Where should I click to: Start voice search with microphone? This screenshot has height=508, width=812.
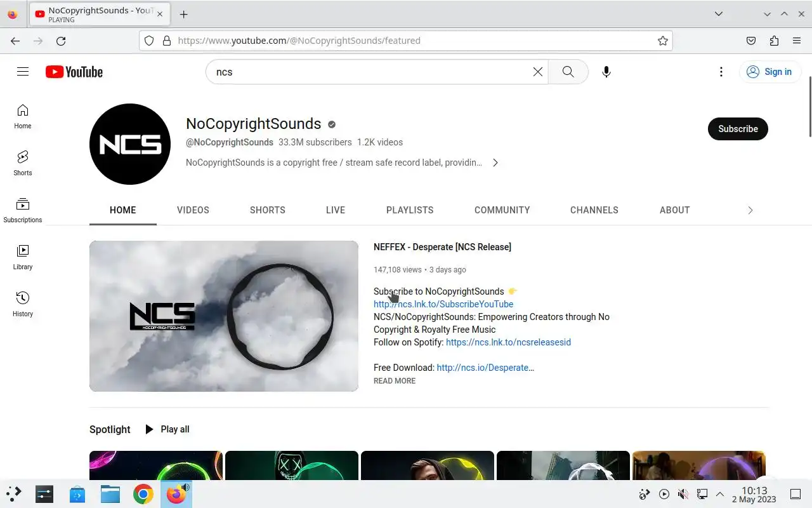click(606, 72)
